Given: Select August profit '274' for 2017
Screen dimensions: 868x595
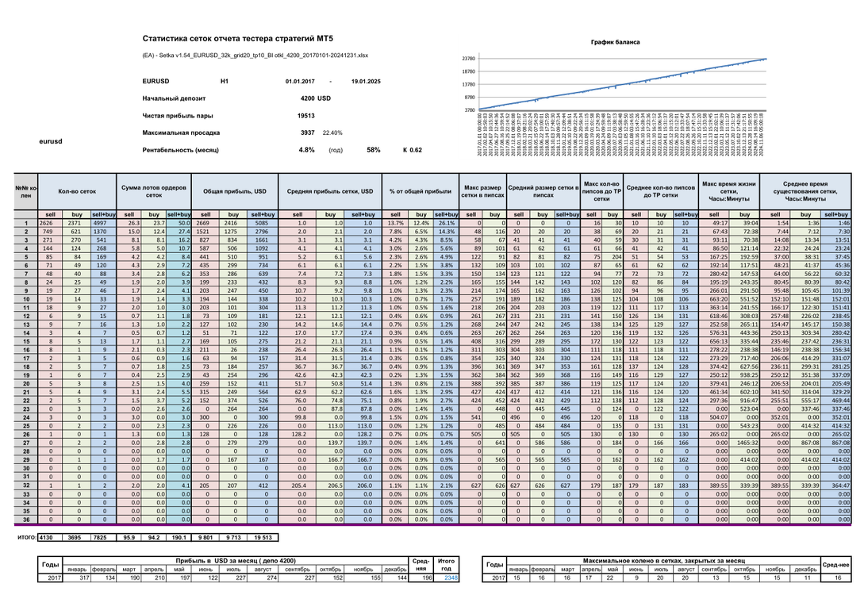Looking at the screenshot, I should click(x=263, y=578).
